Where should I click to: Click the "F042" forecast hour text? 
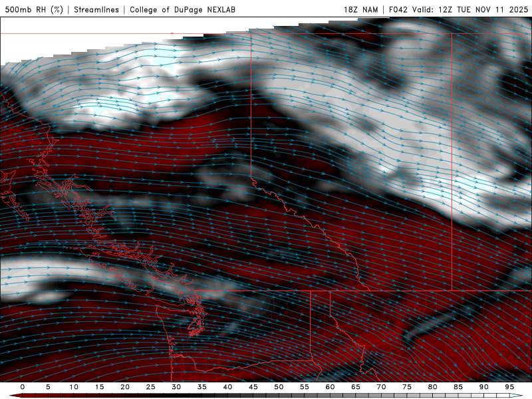[398, 9]
